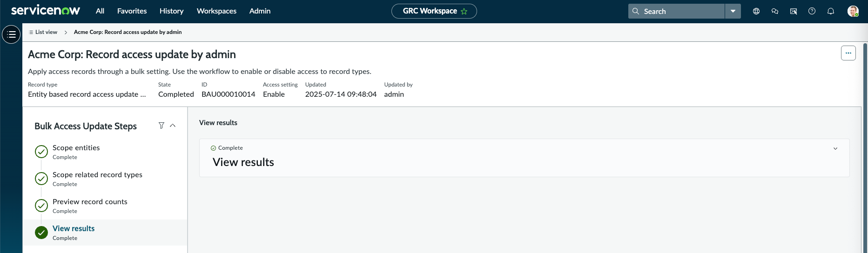The width and height of the screenshot is (868, 253).
Task: Open the Workspaces menu
Action: click(216, 11)
